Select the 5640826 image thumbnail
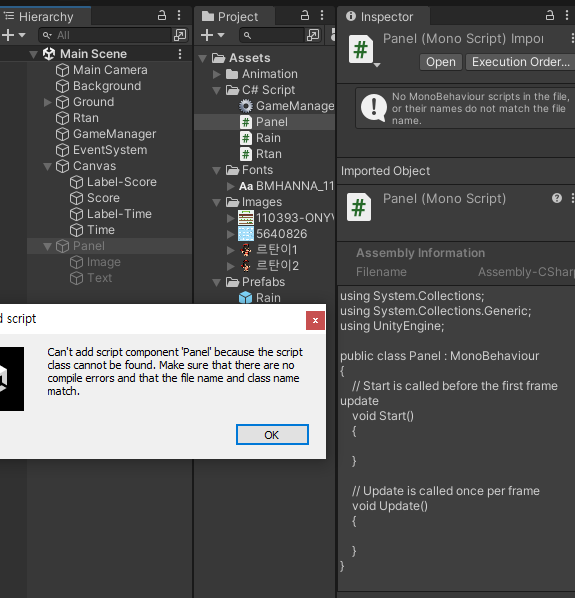Image resolution: width=575 pixels, height=598 pixels. coord(246,234)
